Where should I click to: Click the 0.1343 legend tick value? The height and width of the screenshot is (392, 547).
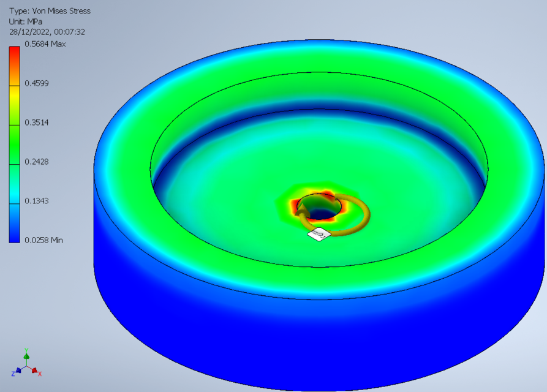pos(37,200)
